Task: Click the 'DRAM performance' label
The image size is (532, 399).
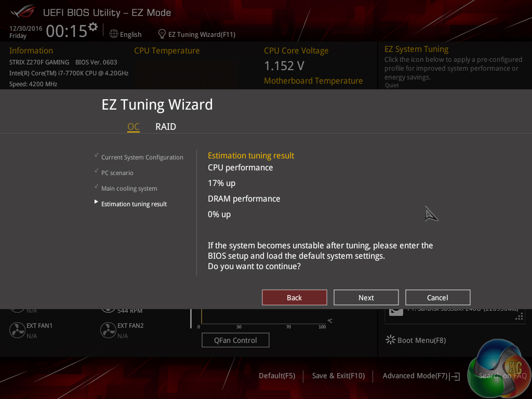Action: [x=244, y=199]
